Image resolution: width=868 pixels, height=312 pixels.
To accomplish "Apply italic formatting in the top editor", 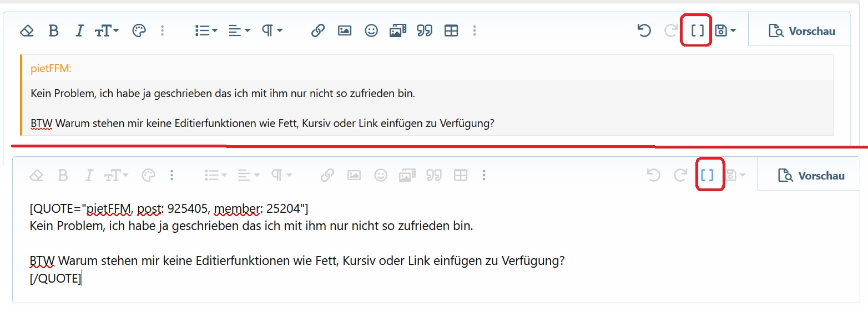I will pyautogui.click(x=79, y=31).
